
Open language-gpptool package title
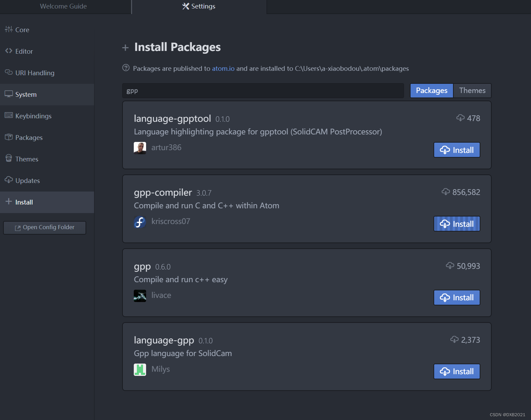(172, 119)
